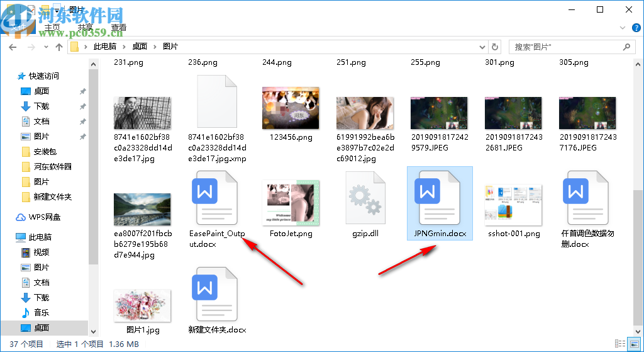
Task: Open 河东软件园 folder in sidebar
Action: click(52, 166)
